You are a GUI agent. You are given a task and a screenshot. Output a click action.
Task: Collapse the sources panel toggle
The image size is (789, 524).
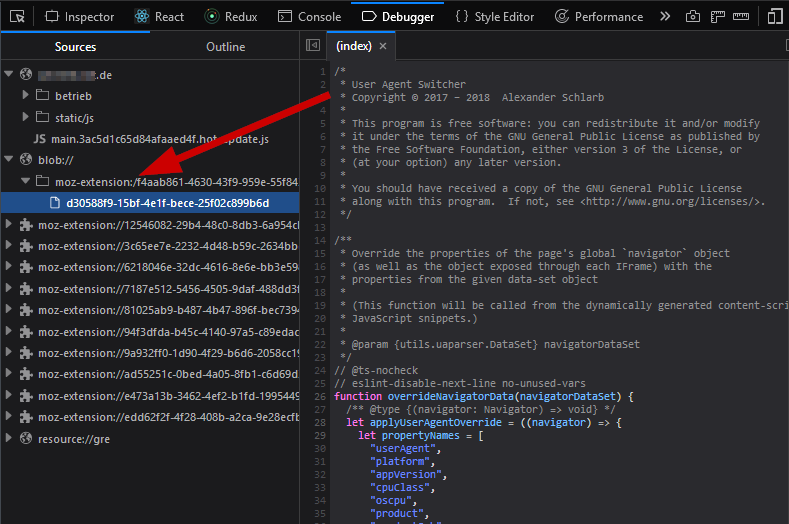click(313, 45)
